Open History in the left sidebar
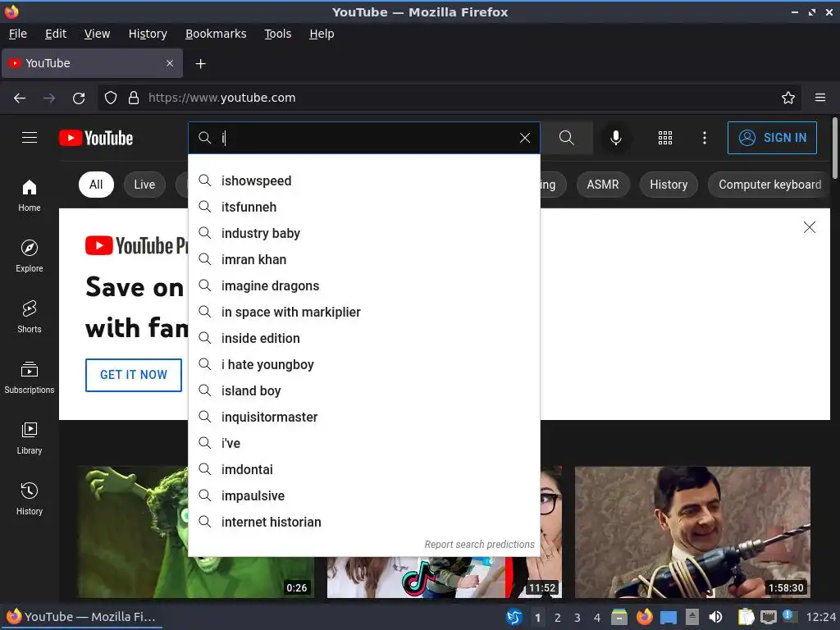This screenshot has height=630, width=840. 30,499
